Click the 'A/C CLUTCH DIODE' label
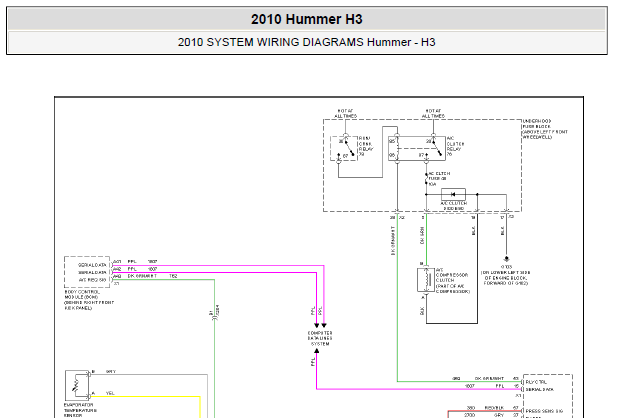 [x=454, y=206]
